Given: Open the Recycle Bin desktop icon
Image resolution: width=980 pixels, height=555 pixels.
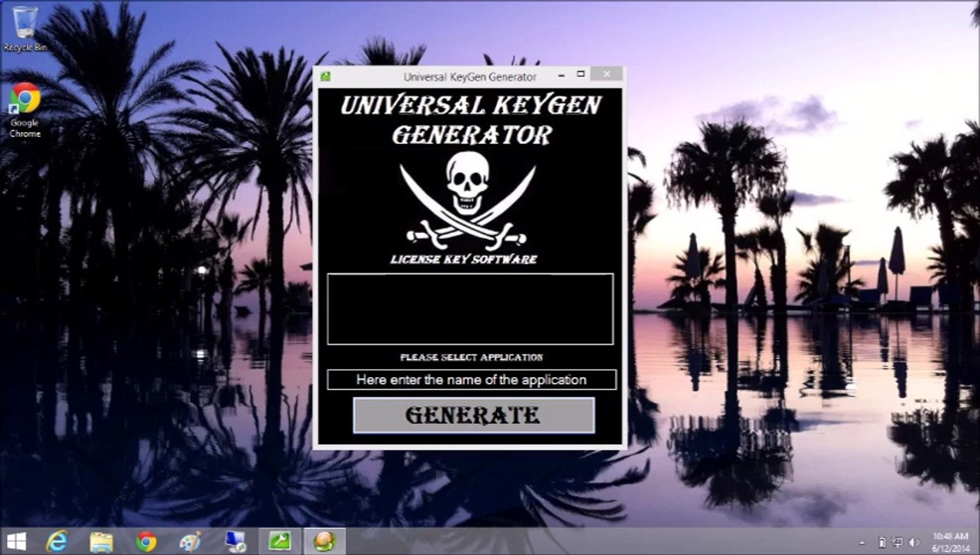Looking at the screenshot, I should tap(25, 29).
